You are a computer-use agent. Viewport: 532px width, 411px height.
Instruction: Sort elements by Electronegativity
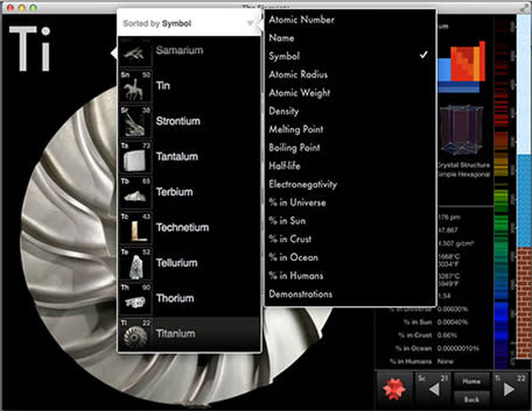coord(303,185)
